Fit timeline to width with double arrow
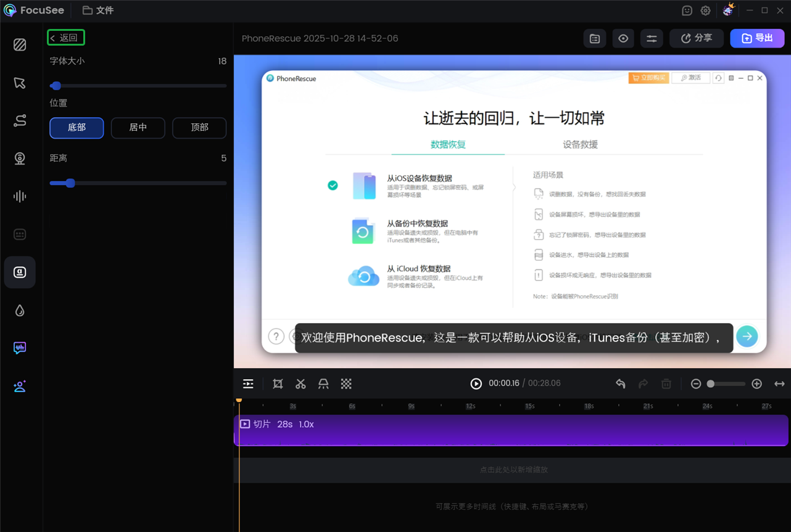 (x=780, y=384)
